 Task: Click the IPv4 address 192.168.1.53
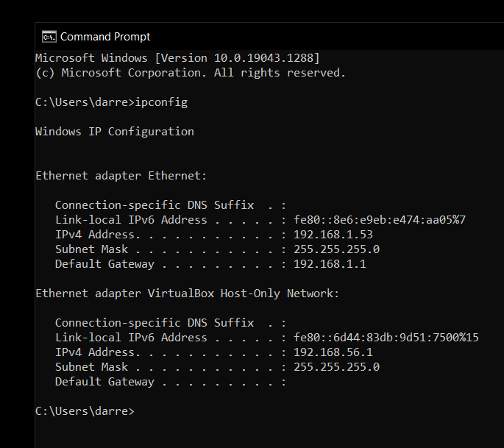pos(333,235)
